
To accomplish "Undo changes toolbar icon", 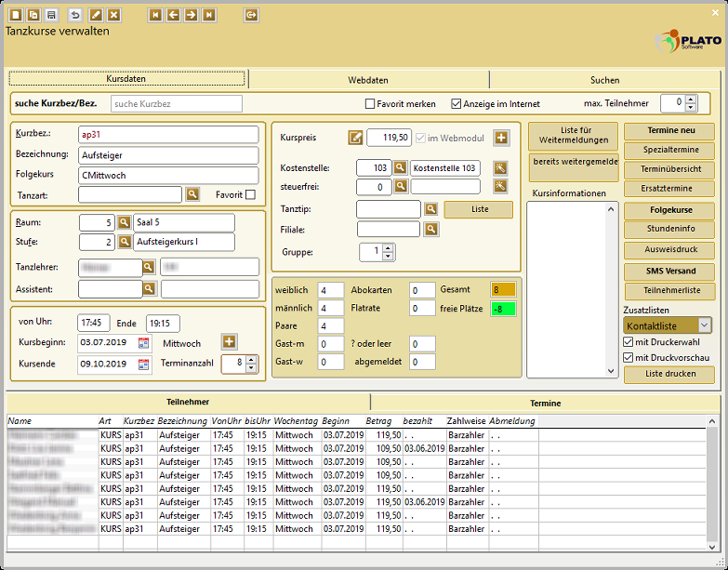I will coord(75,15).
